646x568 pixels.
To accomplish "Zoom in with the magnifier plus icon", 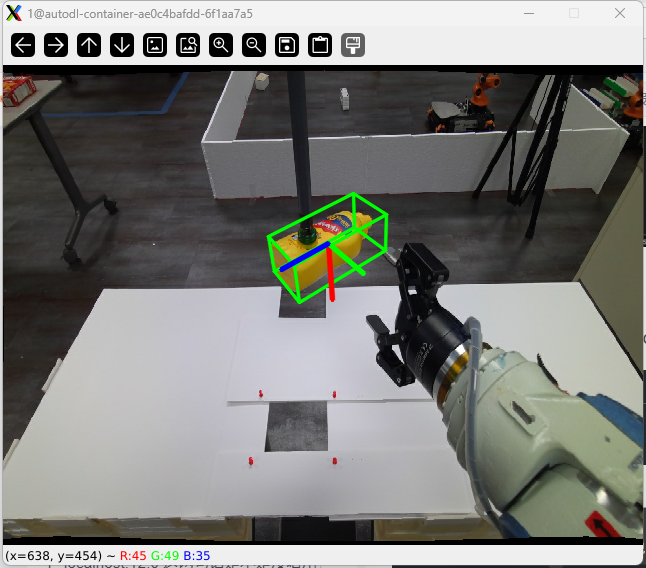I will point(221,45).
